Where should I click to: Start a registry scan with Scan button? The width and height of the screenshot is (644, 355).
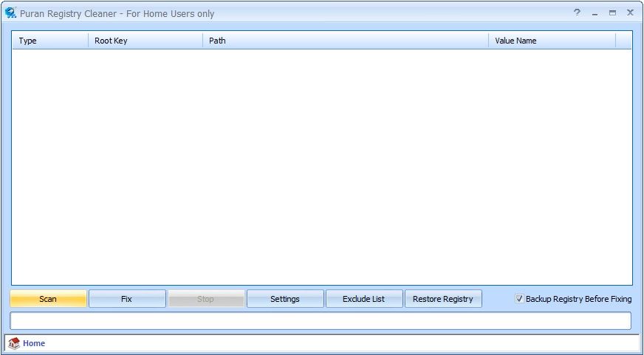(x=48, y=299)
